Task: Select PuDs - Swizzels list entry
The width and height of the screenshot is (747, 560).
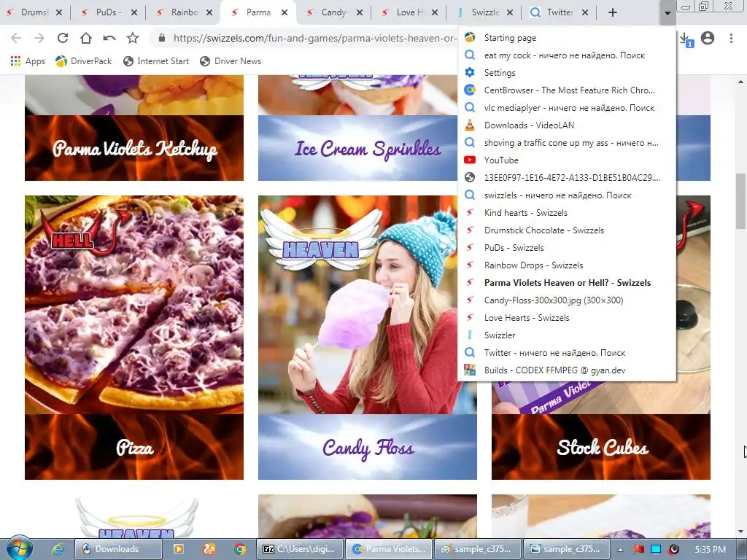Action: point(566,248)
